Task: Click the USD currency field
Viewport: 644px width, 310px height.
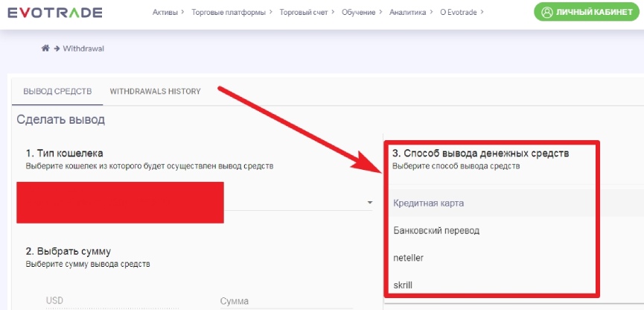Action: click(x=112, y=301)
